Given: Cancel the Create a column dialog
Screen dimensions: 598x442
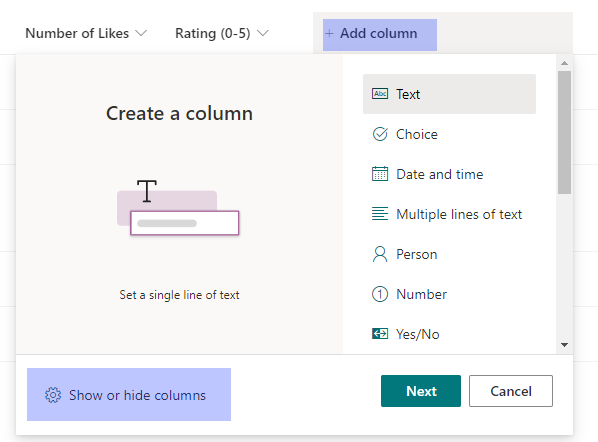Looking at the screenshot, I should [511, 391].
